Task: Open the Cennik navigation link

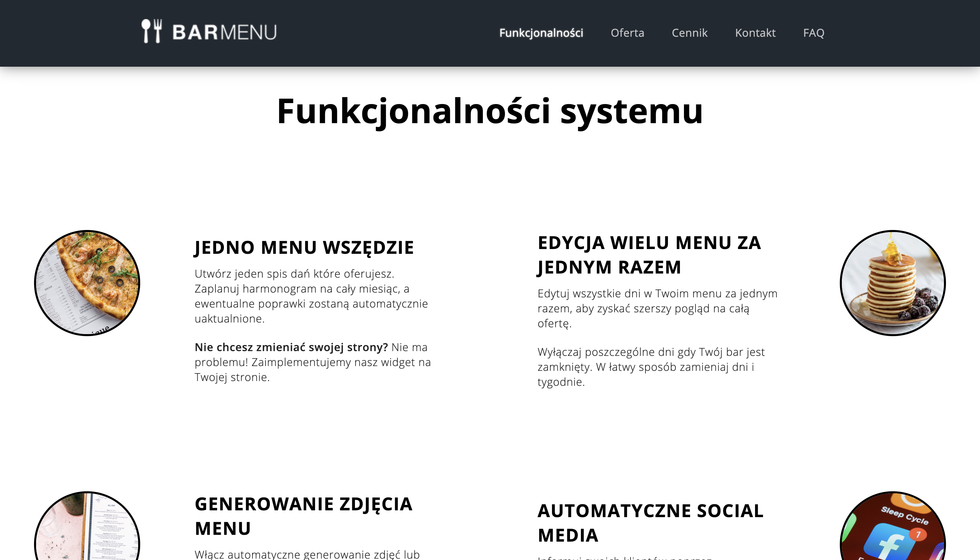Action: (689, 33)
